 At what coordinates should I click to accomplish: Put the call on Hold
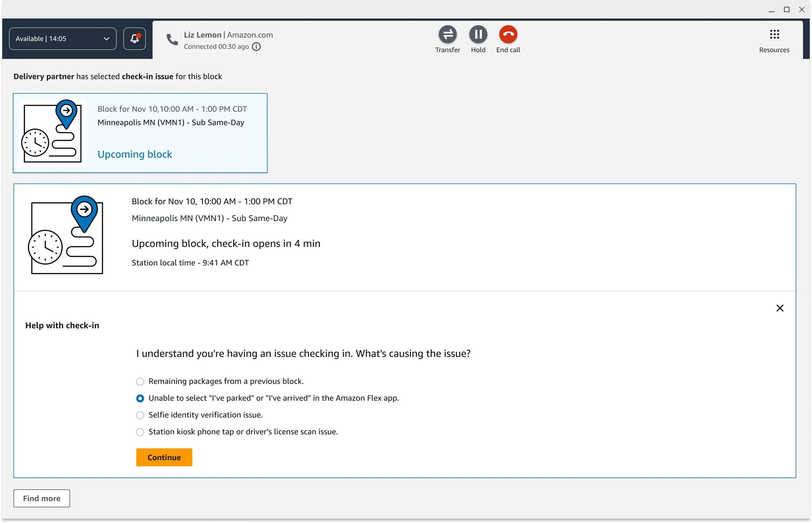pos(478,34)
